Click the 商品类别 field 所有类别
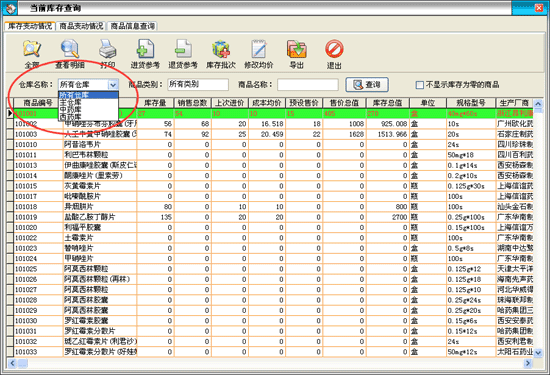Screen dimensions: 550x375 (198, 85)
